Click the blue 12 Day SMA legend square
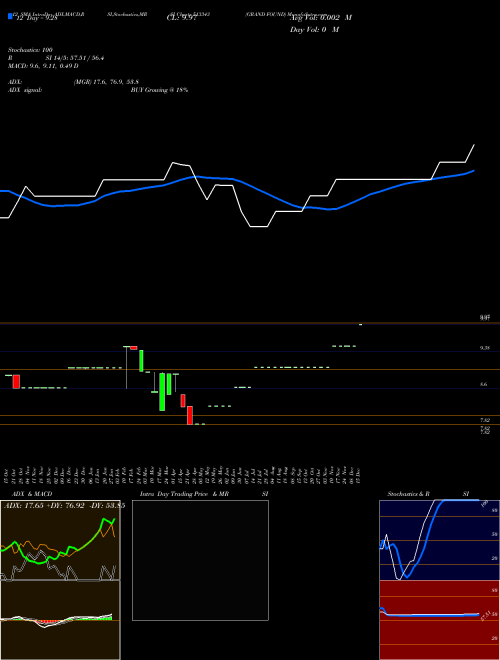This screenshot has width=500, height=660. click(10, 16)
